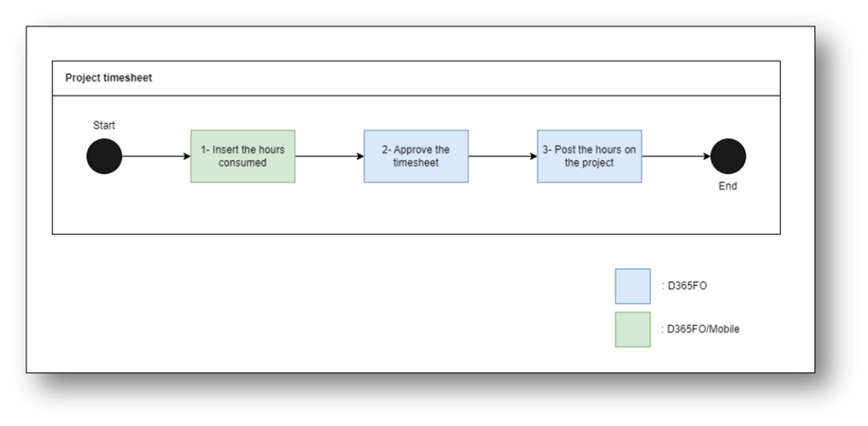Click the black End node circle
Screen dimensions: 868x426
tap(728, 157)
